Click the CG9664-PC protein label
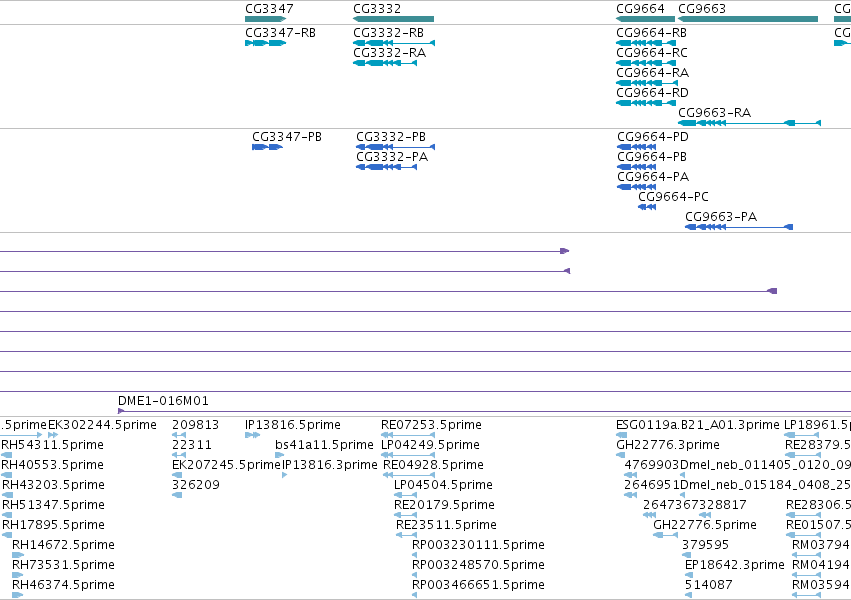851x600 pixels. tap(674, 197)
